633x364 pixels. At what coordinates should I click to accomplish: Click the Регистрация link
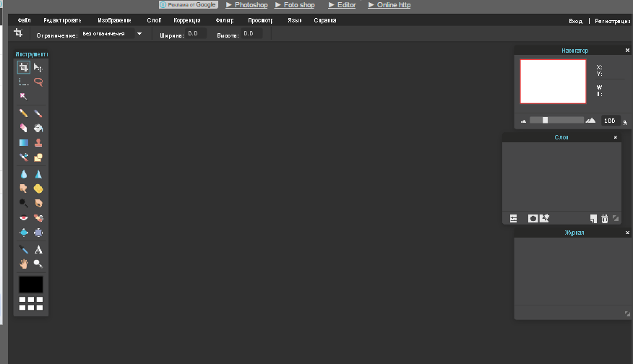tap(611, 22)
